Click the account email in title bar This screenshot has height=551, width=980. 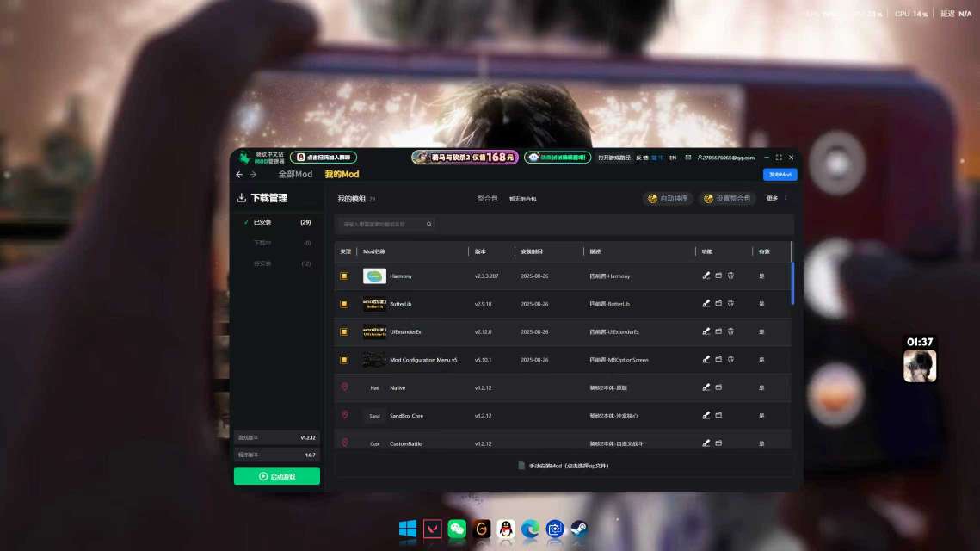pyautogui.click(x=726, y=158)
